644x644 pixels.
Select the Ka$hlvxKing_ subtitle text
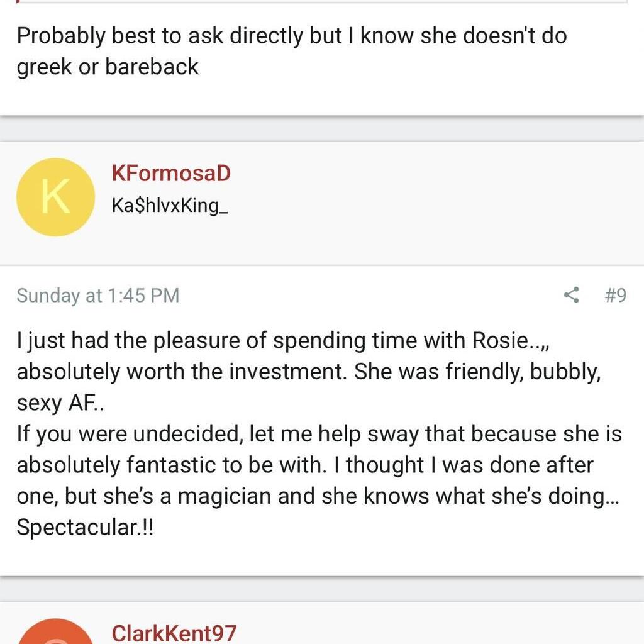click(x=169, y=206)
